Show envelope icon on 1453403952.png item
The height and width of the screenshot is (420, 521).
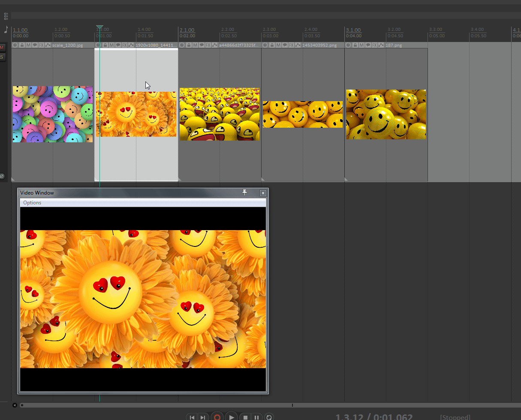coord(298,45)
